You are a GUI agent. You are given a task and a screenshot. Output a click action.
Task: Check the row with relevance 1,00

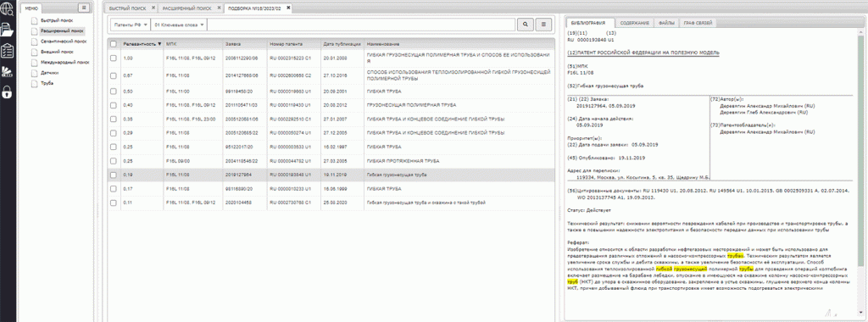(114, 58)
